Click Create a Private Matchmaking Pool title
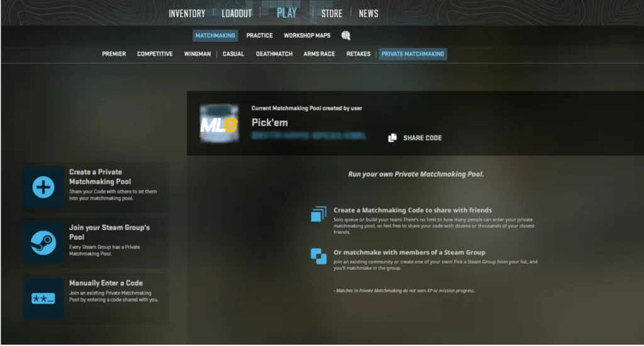644x346 pixels. tap(100, 177)
